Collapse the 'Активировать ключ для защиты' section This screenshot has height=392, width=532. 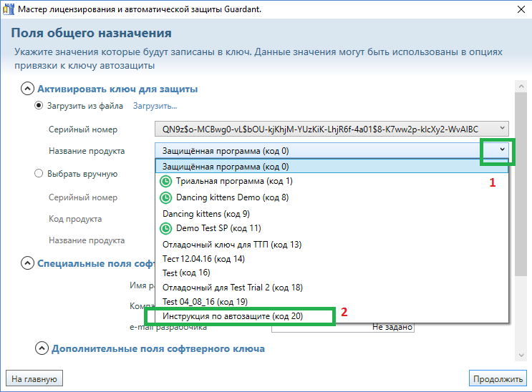(x=27, y=89)
